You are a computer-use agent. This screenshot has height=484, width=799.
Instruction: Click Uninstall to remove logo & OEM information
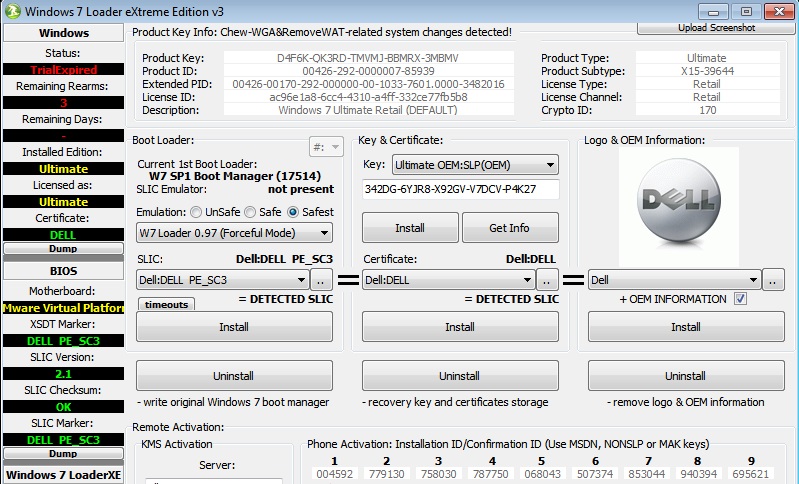(686, 375)
